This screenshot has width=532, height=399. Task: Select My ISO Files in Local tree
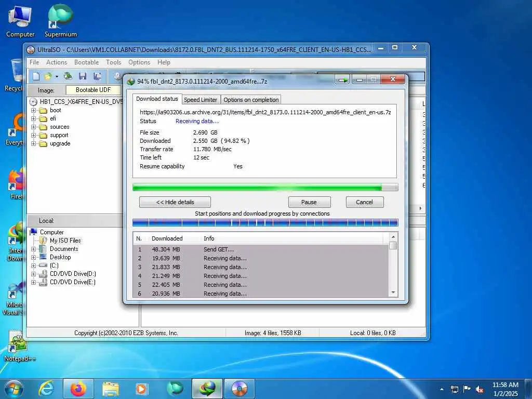click(x=65, y=241)
